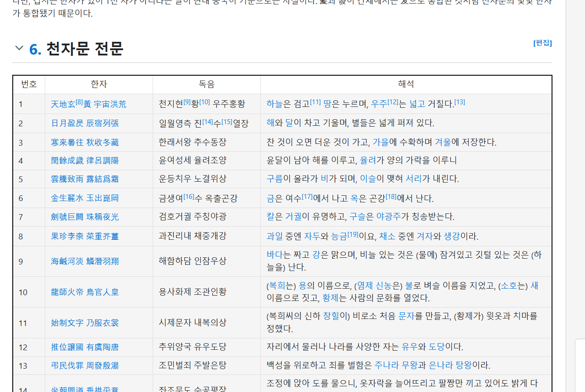The width and height of the screenshot is (585, 392).
Task: Open the '율려' link in row 4
Action: tap(368, 160)
